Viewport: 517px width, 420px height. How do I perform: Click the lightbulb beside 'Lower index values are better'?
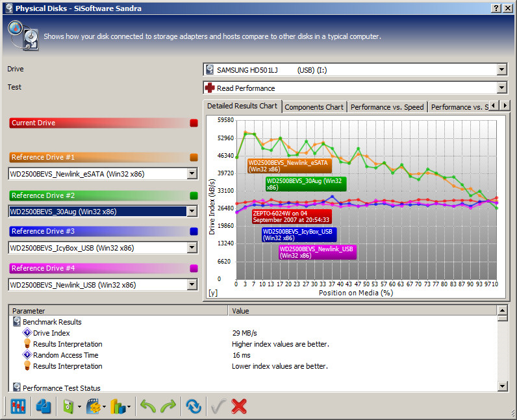coord(27,365)
